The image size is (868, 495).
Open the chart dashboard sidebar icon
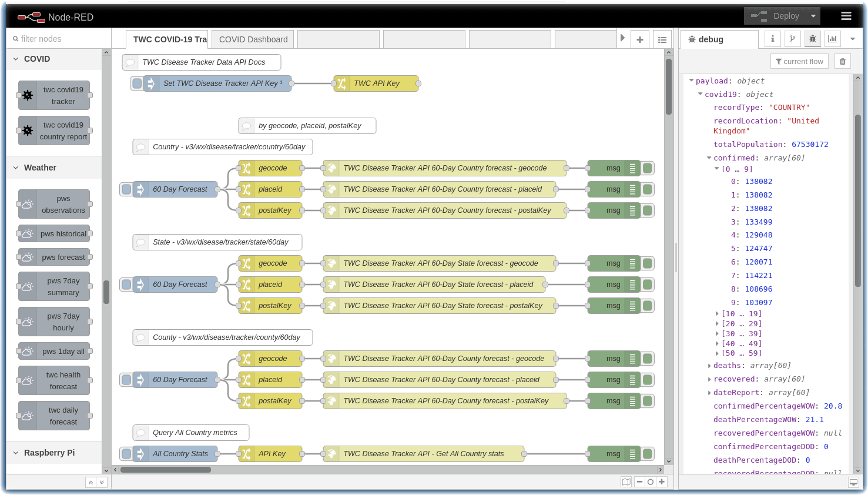coord(833,39)
